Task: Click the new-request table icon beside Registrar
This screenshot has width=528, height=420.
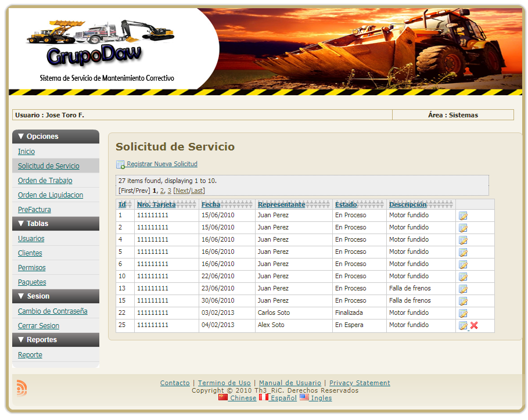Action: (120, 164)
